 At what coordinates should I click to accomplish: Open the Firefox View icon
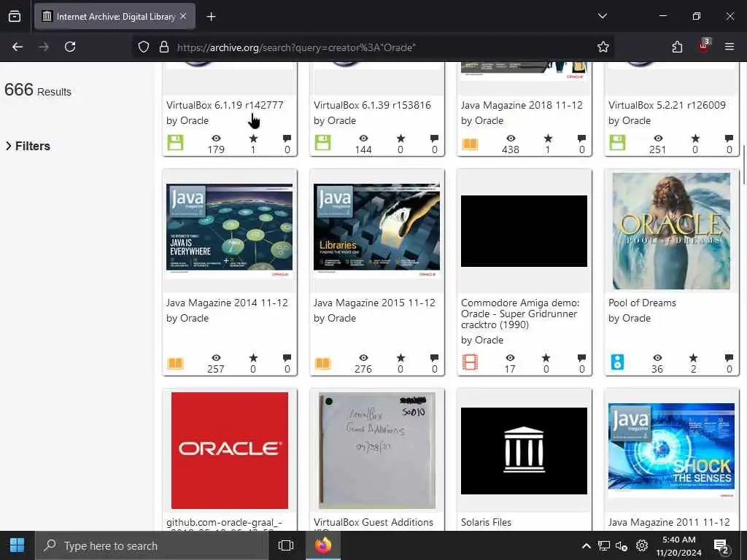tap(15, 16)
